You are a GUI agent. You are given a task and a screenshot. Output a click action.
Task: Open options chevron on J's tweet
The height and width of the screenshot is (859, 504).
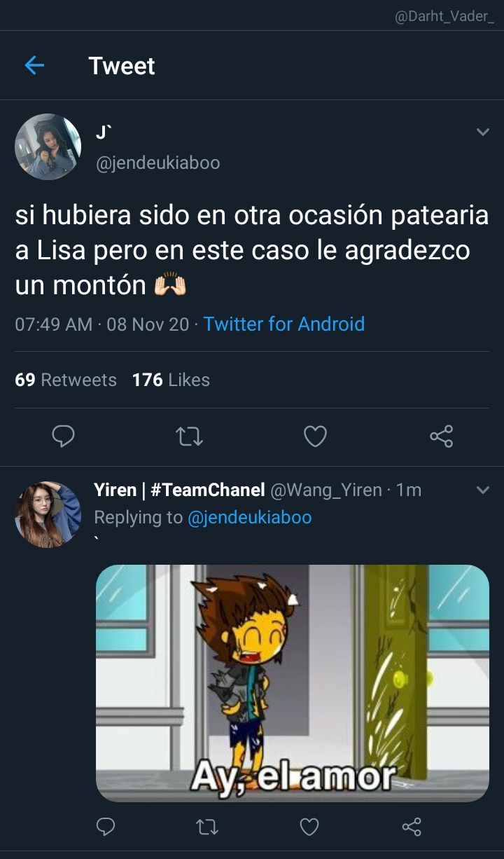482,132
